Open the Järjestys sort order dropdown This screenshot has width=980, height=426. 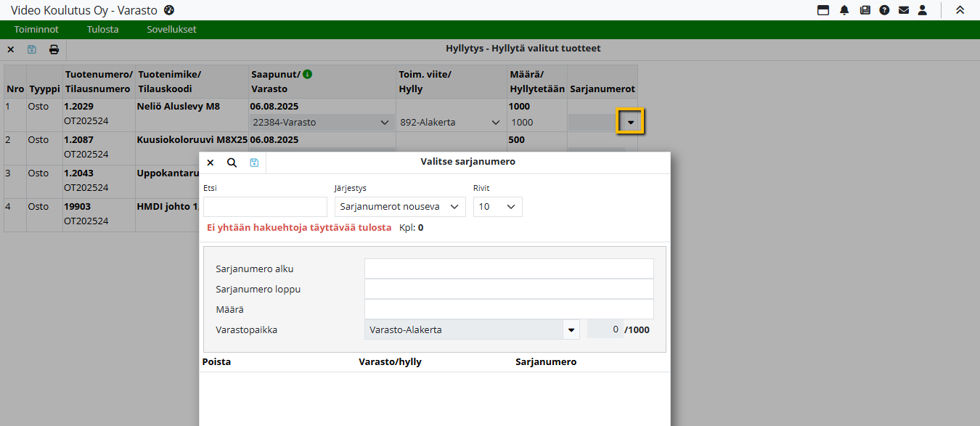pyautogui.click(x=399, y=207)
